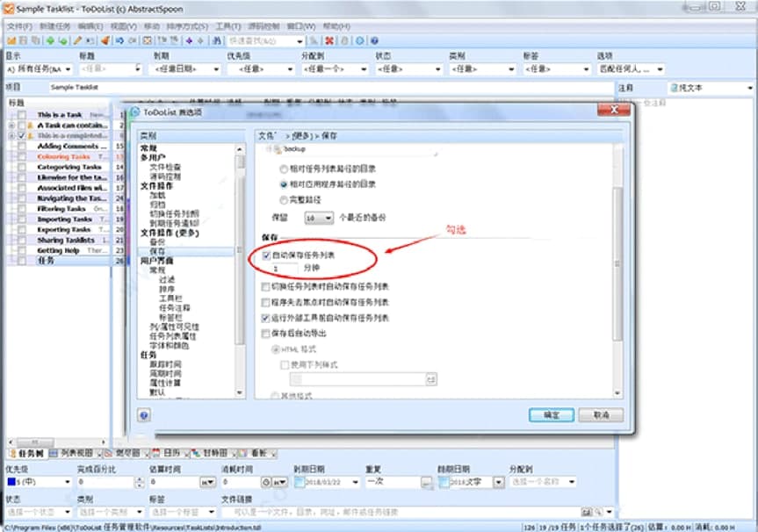Select 相对应用程序路径的目录 radio button

click(x=284, y=184)
